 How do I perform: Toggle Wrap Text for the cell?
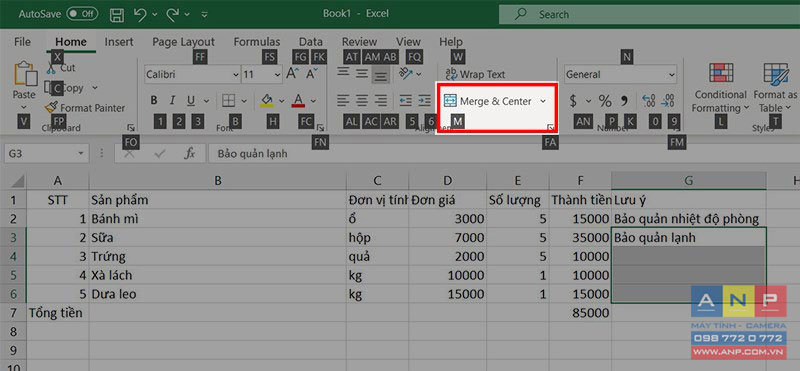475,74
